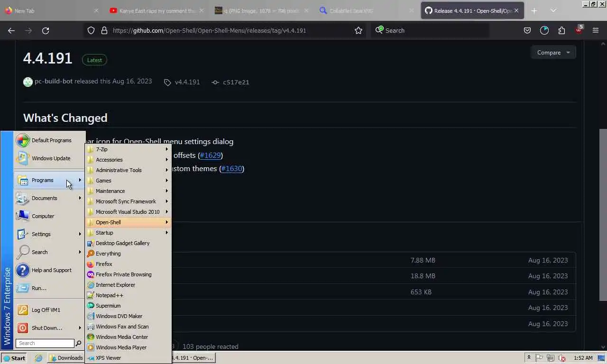The height and width of the screenshot is (364, 607).
Task: Switch to the New Tab tab
Action: tap(51, 10)
